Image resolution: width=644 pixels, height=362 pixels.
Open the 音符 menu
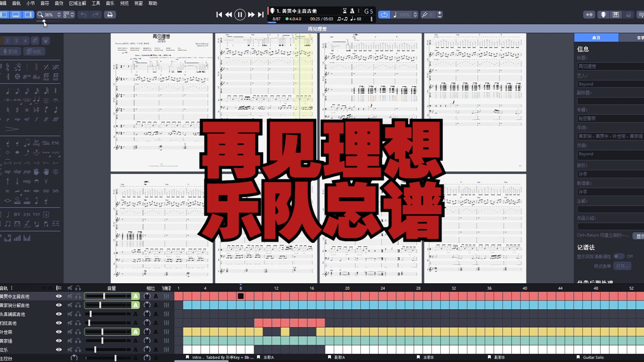tap(45, 3)
